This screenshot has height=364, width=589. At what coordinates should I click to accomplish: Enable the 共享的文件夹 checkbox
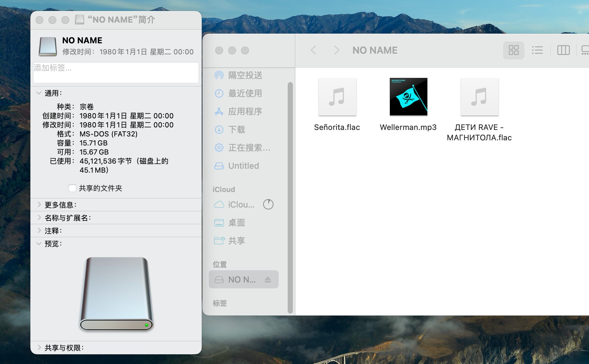click(72, 188)
